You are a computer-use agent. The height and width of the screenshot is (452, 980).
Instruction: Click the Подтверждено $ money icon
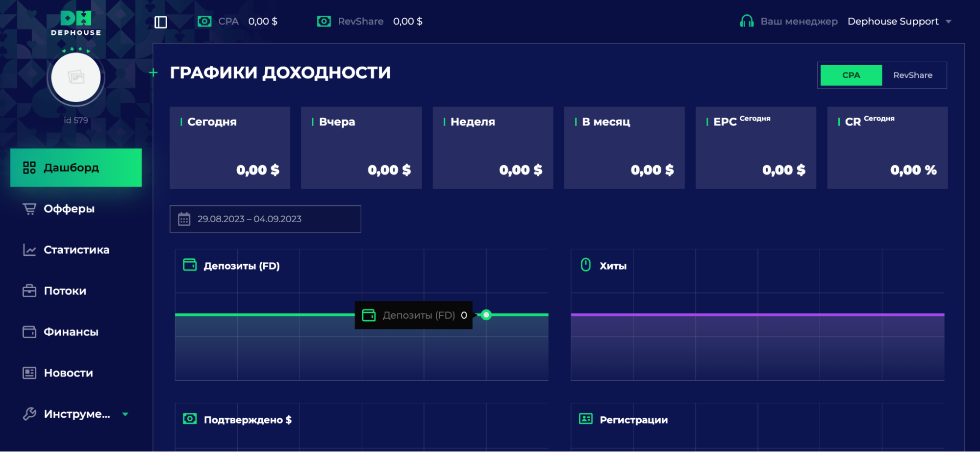[x=190, y=419]
